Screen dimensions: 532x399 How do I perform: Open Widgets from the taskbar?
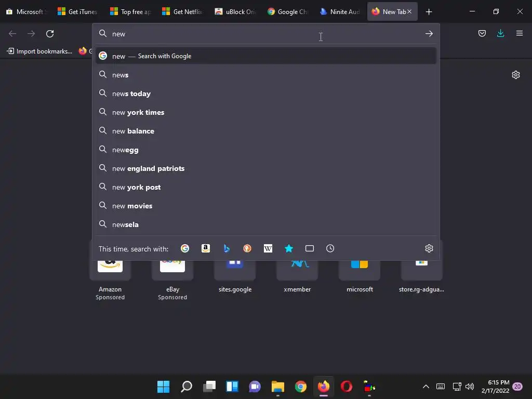click(x=232, y=387)
